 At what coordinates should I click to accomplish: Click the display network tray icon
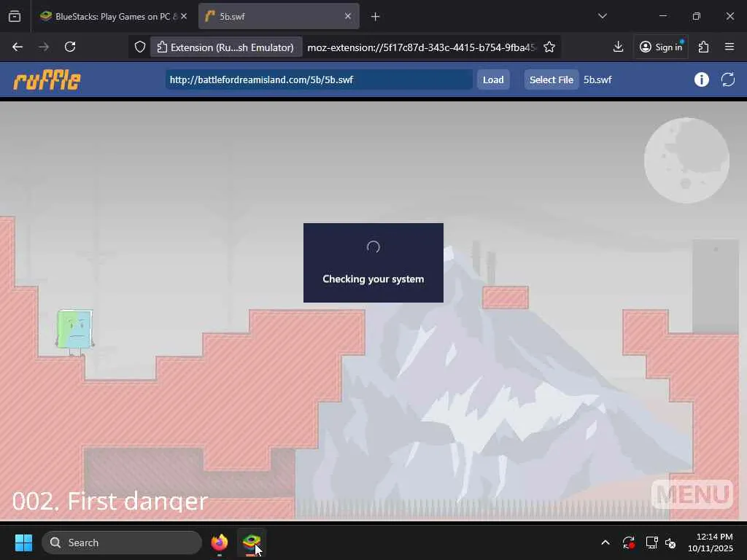pos(651,542)
